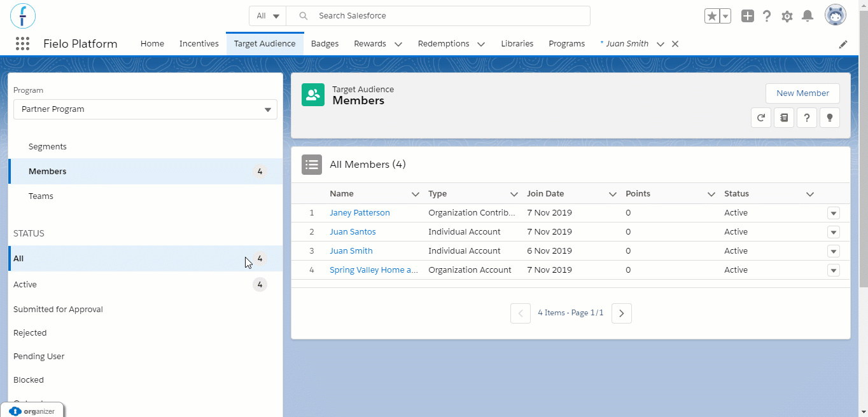The image size is (868, 417).
Task: Open the user profile avatar
Action: [x=836, y=15]
